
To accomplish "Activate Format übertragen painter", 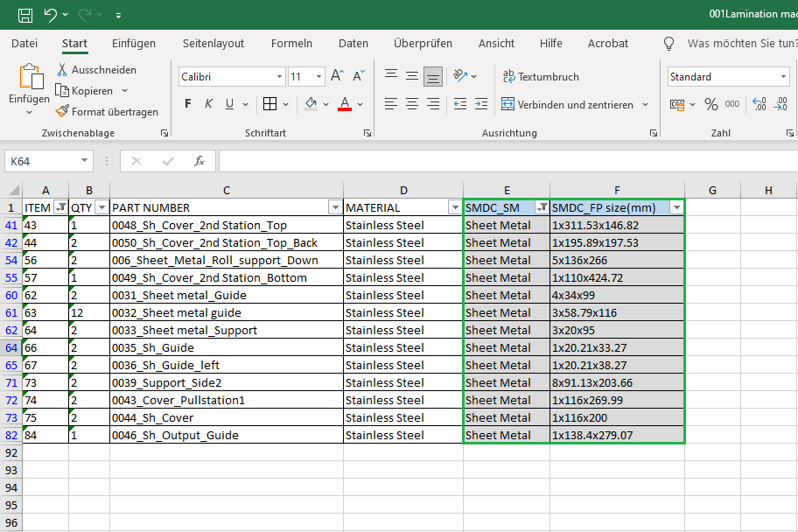I will tap(107, 111).
